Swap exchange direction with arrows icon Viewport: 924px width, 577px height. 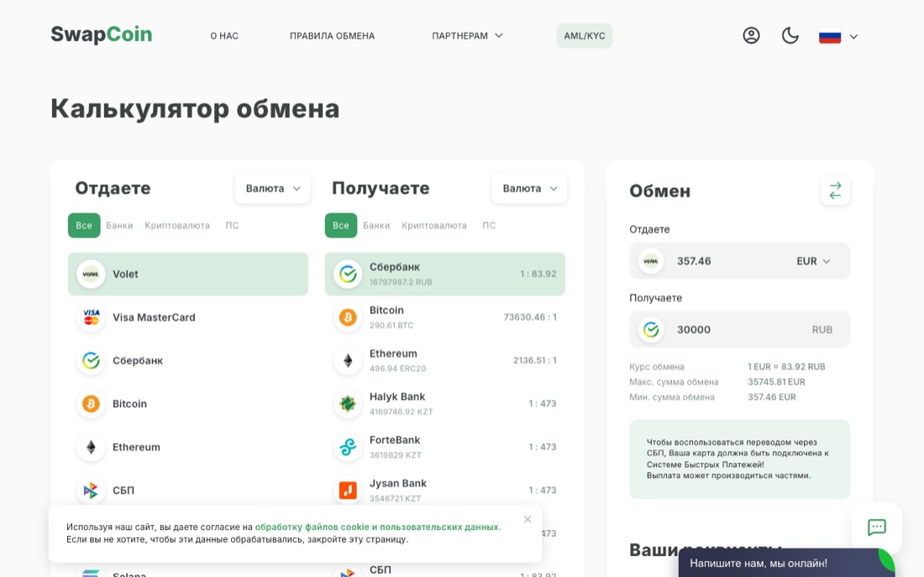tap(835, 191)
